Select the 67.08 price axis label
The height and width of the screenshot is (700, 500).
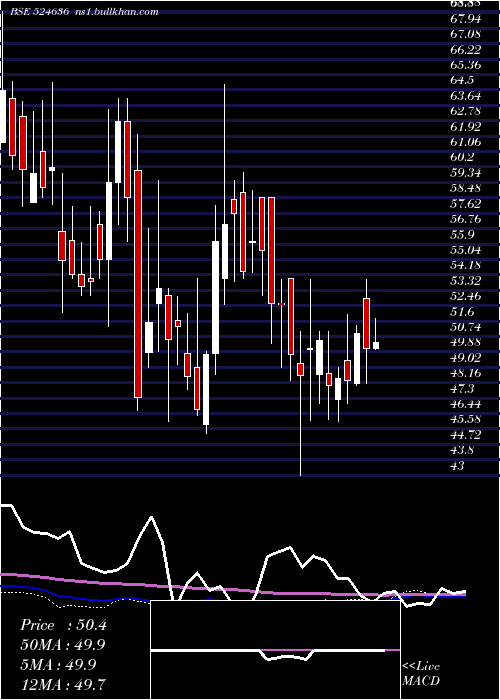[x=466, y=34]
